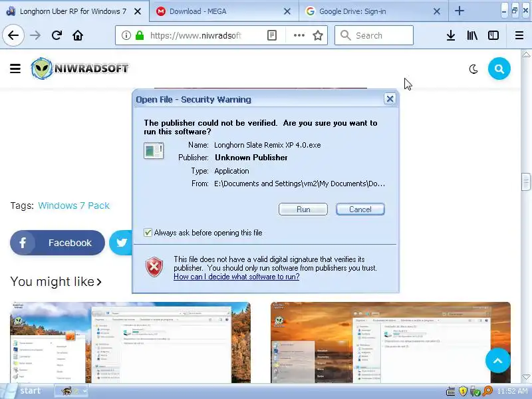Toggle reader view in address bar

click(272, 35)
